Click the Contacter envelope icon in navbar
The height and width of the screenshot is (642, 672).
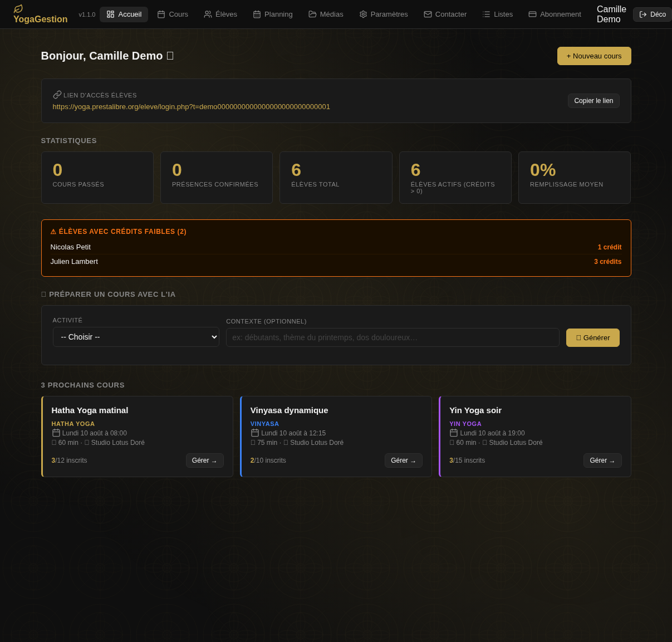coord(428,14)
